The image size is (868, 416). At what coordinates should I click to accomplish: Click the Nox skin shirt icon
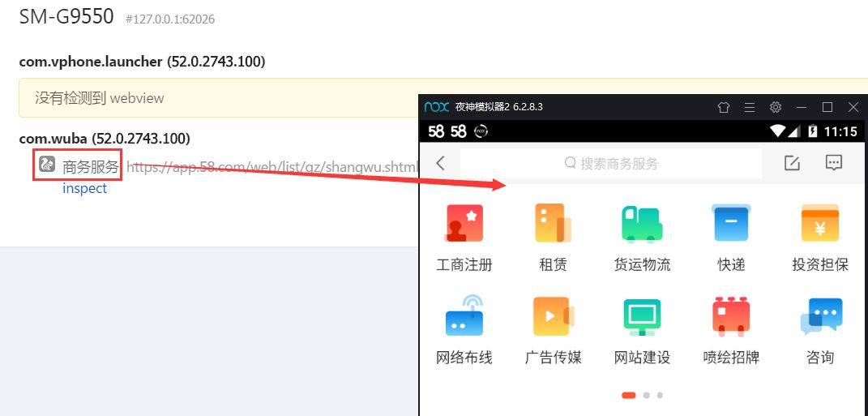coord(724,107)
